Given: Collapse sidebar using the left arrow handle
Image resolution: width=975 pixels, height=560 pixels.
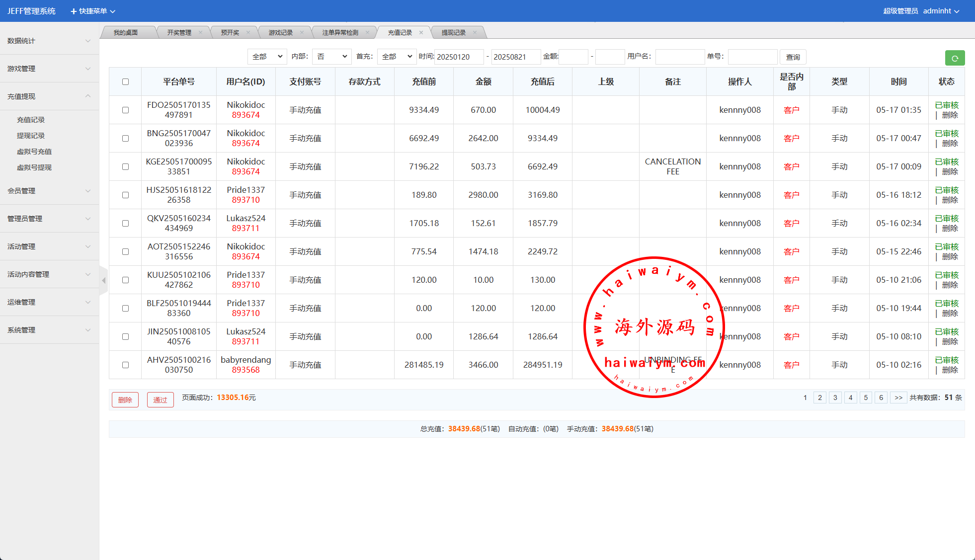Looking at the screenshot, I should [103, 281].
